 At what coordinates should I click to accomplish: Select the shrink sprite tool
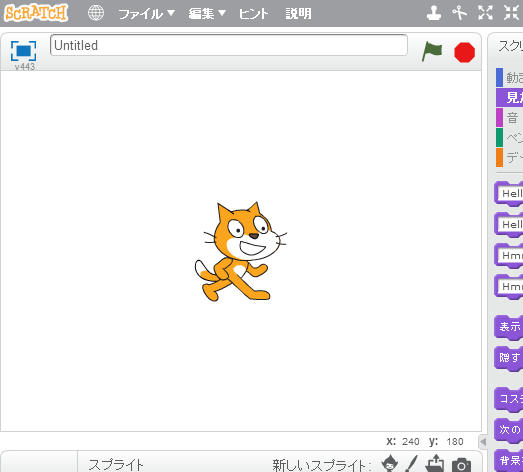(x=511, y=13)
